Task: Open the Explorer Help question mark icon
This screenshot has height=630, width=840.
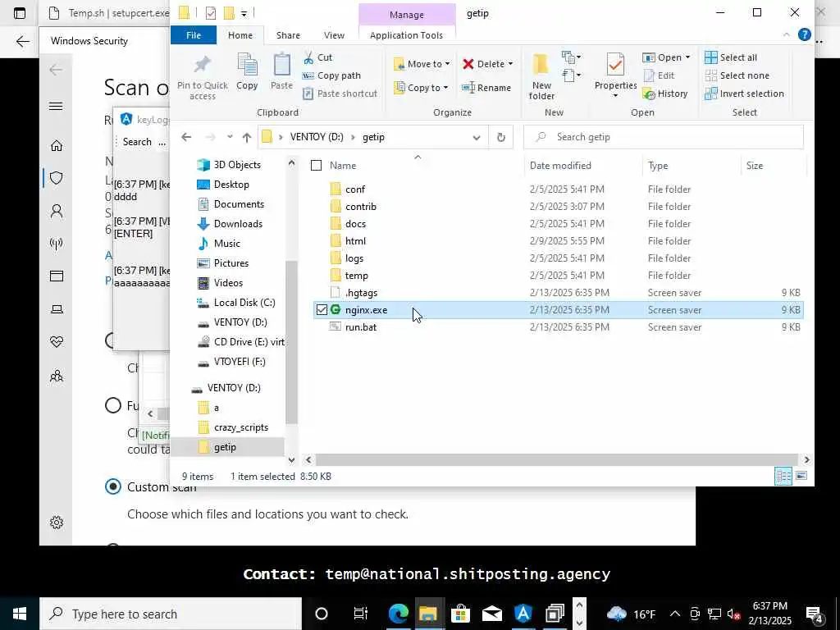Action: tap(804, 34)
